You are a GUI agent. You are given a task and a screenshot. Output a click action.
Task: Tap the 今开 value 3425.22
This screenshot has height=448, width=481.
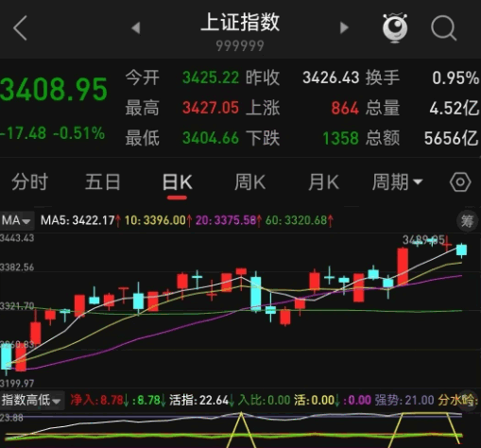click(x=211, y=78)
